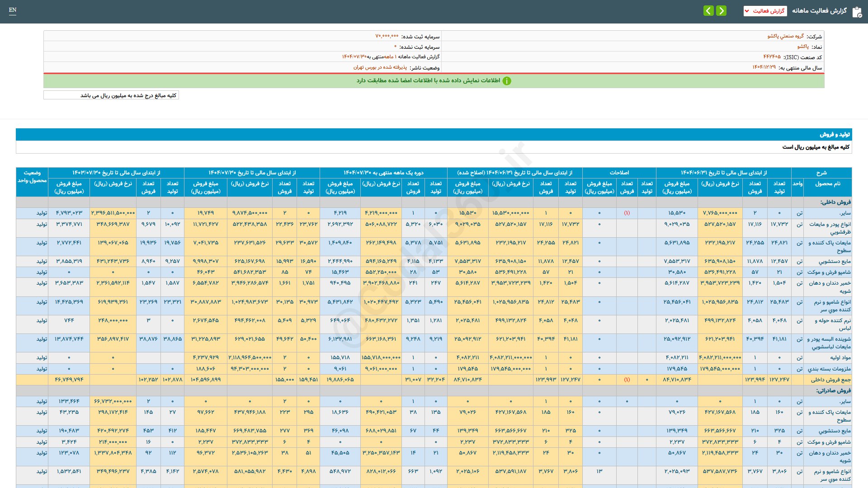Screen dimensions: 868x488
Task: Click company name گروه صنعتي پاكشو
Action: 785,36
